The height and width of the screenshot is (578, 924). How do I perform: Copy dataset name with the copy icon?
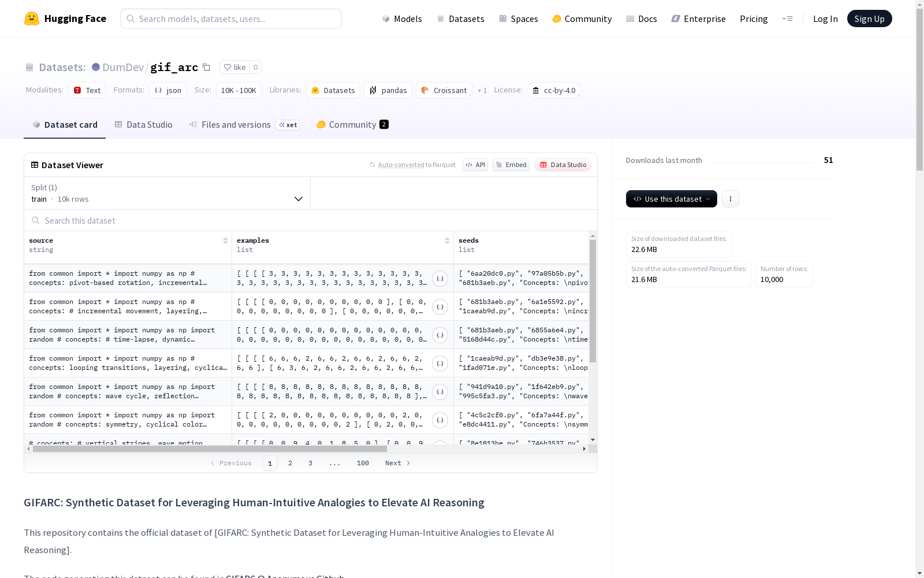206,67
